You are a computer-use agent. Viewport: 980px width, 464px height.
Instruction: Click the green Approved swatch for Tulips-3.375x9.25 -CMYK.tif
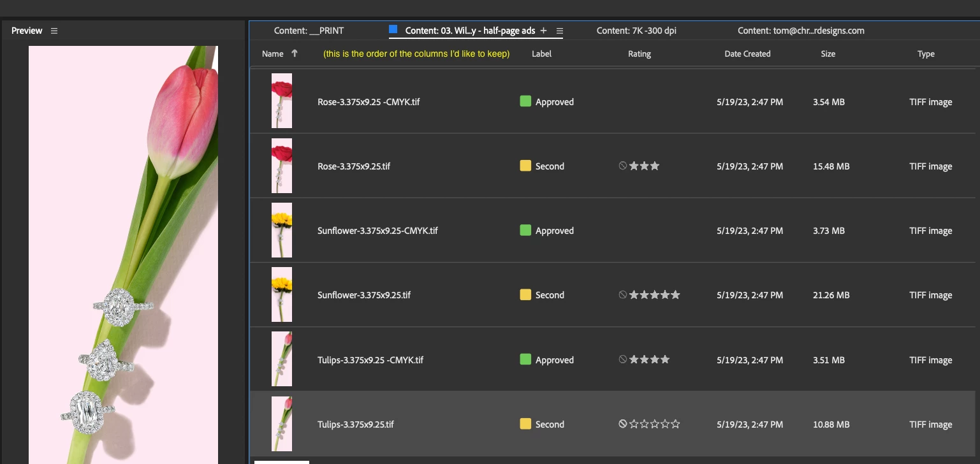(525, 359)
